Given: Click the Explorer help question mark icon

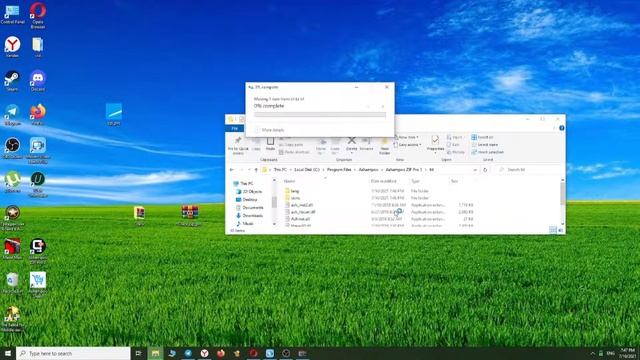Looking at the screenshot, I should 562,128.
